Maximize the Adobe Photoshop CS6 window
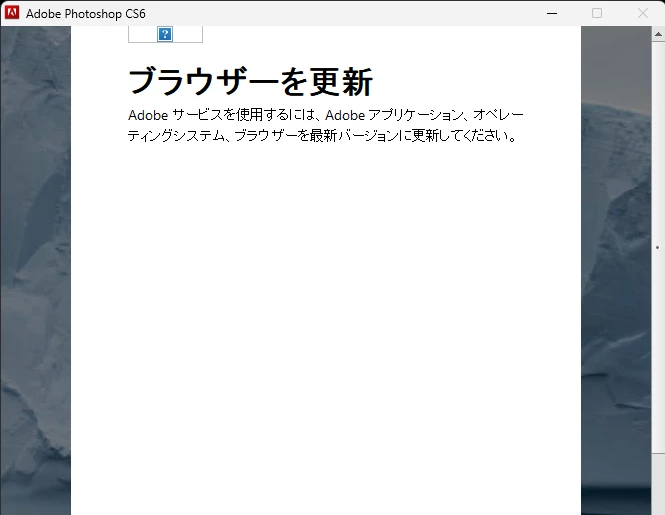 [597, 13]
